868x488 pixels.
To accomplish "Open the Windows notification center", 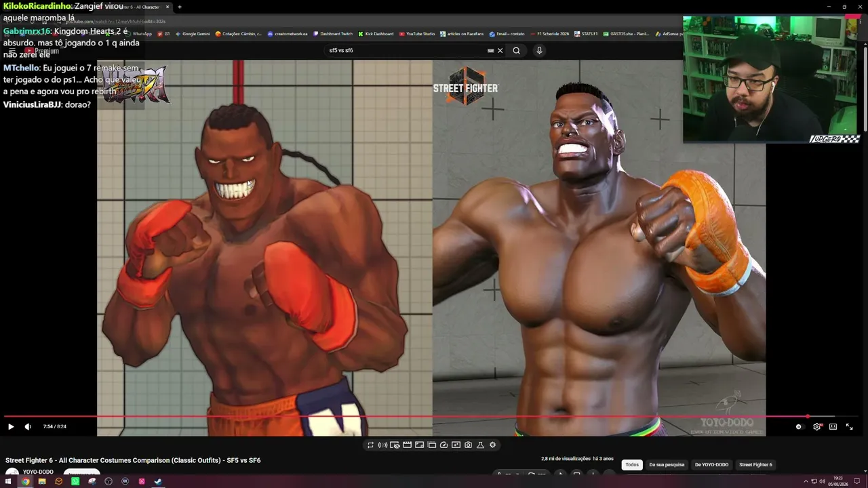I will [x=857, y=482].
